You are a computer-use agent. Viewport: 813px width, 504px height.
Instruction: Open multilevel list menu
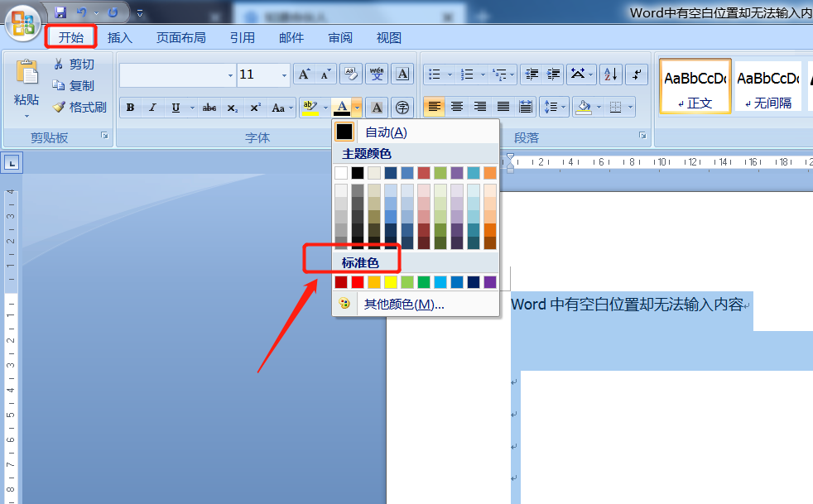(503, 74)
